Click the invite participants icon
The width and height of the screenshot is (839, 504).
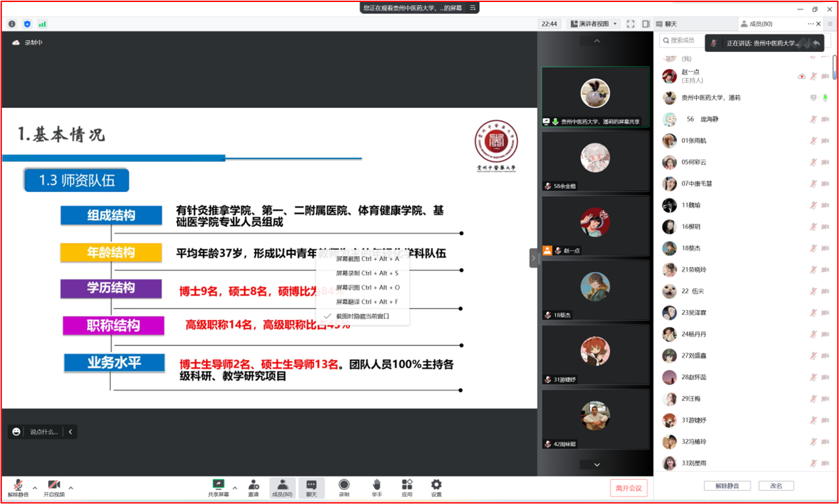click(x=253, y=488)
